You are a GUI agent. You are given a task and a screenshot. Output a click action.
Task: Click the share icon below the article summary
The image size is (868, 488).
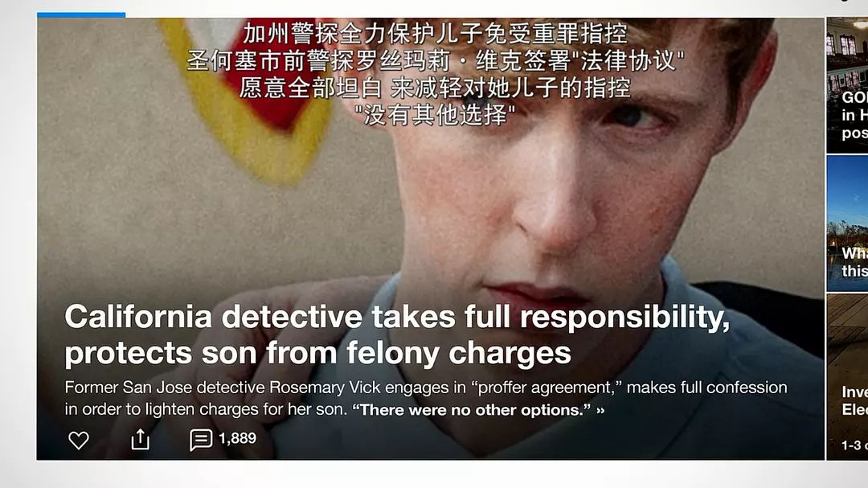tap(140, 439)
